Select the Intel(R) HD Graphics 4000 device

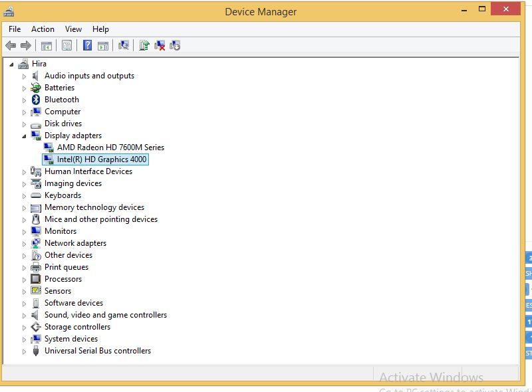coord(100,159)
